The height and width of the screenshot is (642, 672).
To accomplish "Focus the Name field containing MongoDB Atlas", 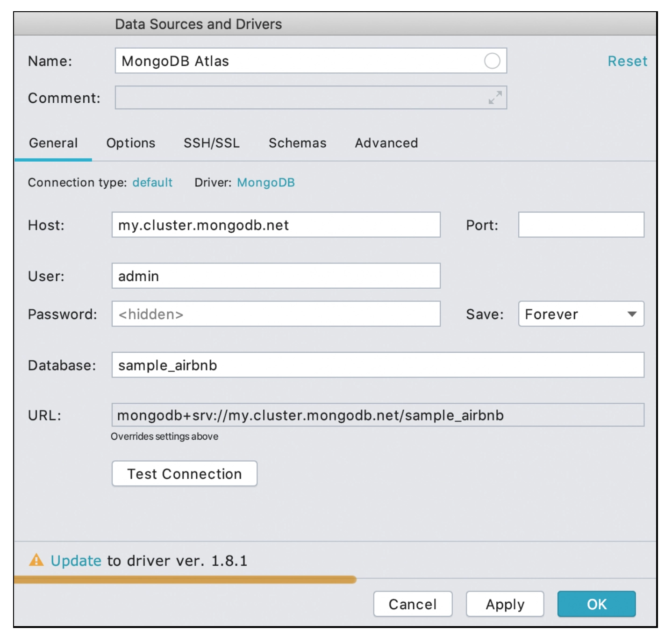I will [x=311, y=61].
